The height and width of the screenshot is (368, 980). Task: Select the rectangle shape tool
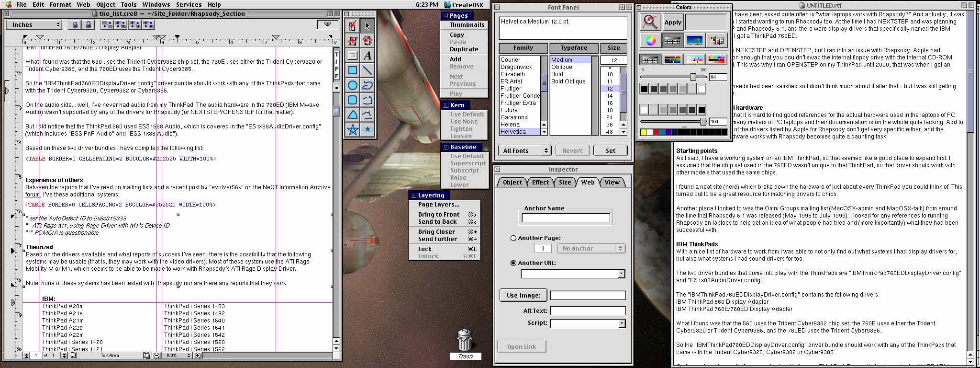(x=353, y=70)
